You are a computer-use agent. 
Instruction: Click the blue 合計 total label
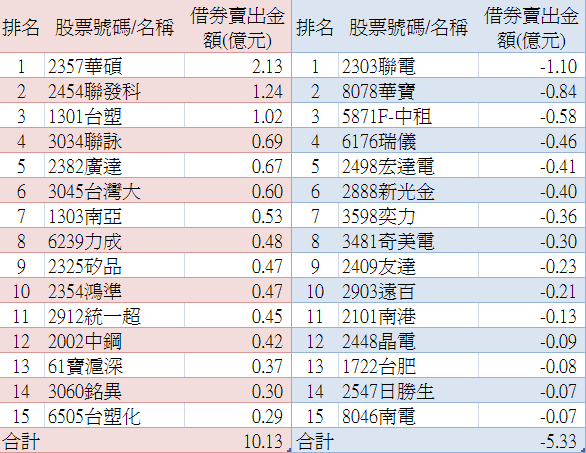[x=315, y=441]
